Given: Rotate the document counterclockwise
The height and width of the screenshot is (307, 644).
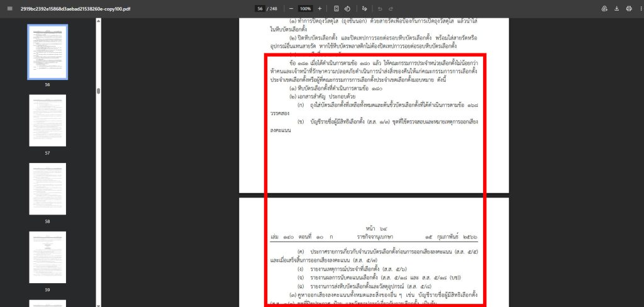Looking at the screenshot, I should pyautogui.click(x=347, y=9).
